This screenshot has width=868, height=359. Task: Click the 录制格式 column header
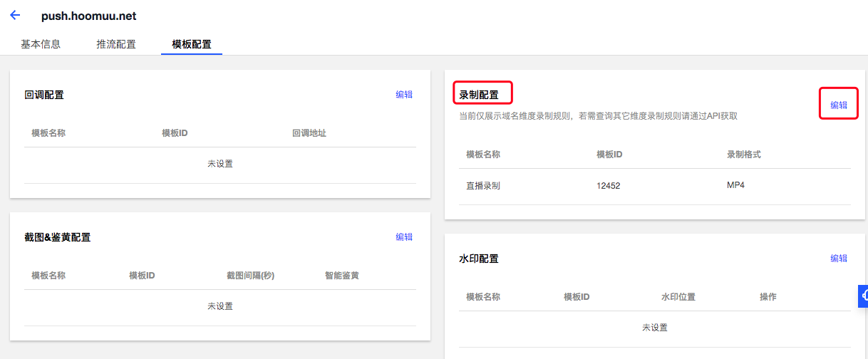(744, 154)
